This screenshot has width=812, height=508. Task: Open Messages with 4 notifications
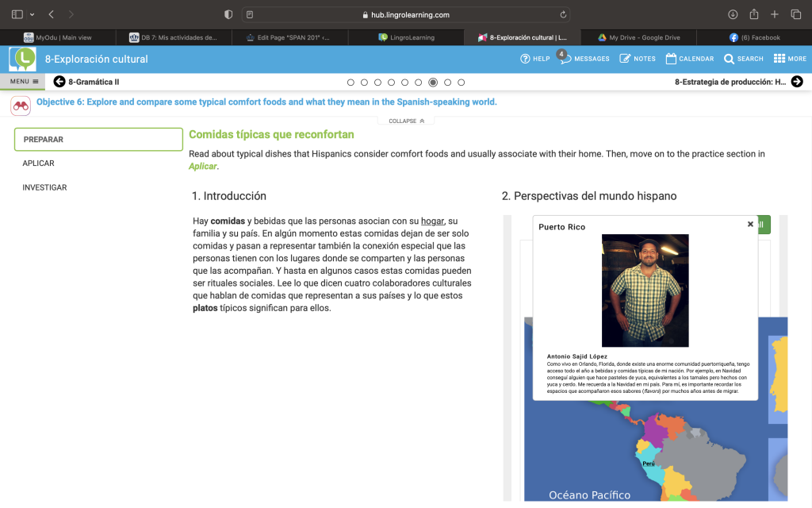point(565,57)
